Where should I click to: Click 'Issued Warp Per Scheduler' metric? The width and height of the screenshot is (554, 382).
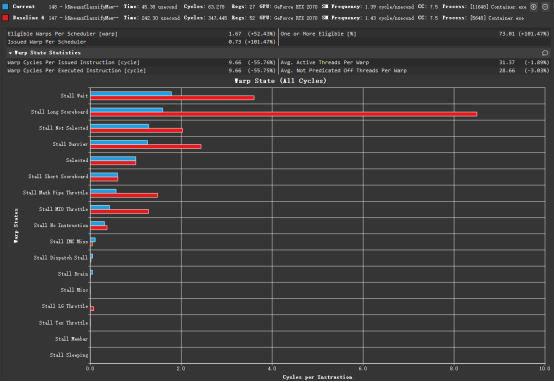(x=47, y=42)
